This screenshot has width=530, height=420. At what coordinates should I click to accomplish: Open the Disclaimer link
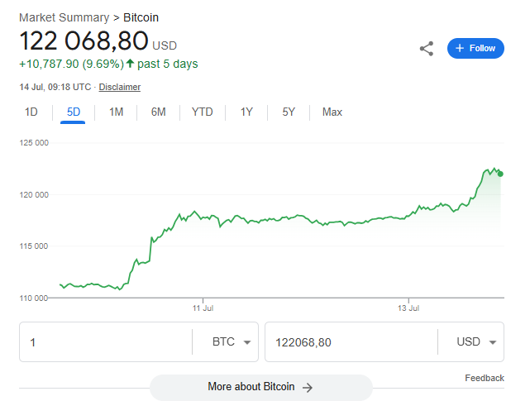[120, 87]
